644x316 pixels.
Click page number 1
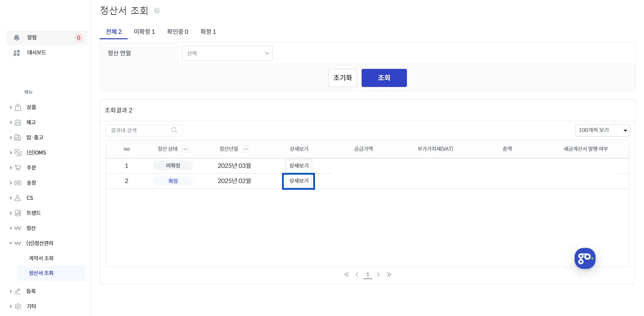[x=368, y=275]
